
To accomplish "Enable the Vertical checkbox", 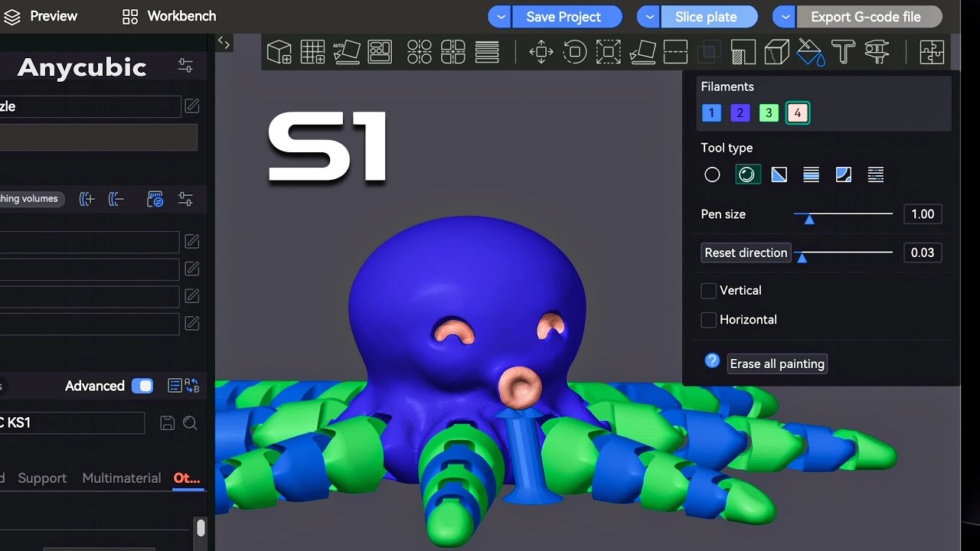I will [709, 291].
